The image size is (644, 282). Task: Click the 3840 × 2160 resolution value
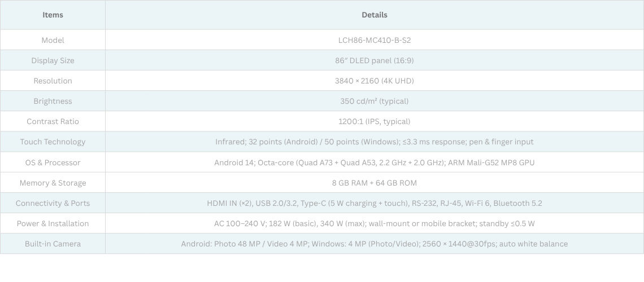[x=374, y=81]
